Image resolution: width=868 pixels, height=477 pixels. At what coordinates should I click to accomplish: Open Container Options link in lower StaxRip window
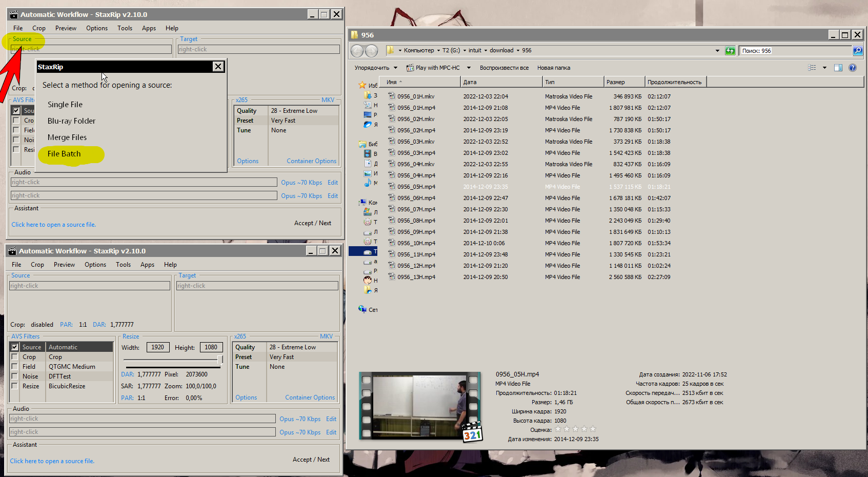point(310,397)
